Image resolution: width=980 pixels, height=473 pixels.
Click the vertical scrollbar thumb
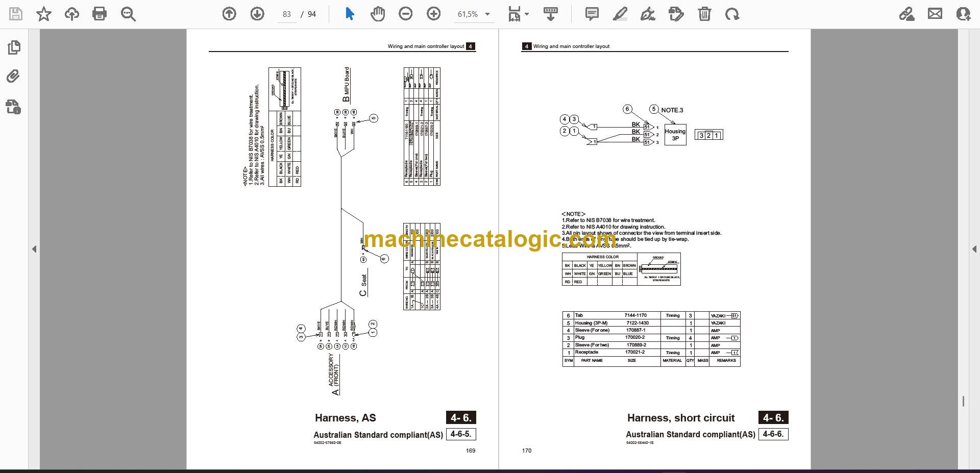963,402
